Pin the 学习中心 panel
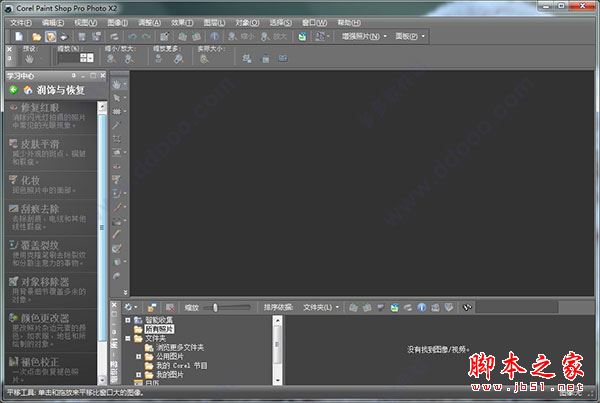Viewport: 600px width, 403px height. coord(74,76)
